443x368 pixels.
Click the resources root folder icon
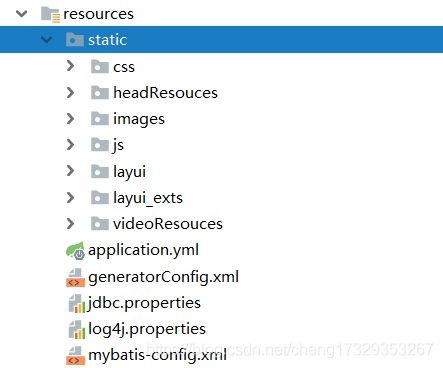point(50,15)
